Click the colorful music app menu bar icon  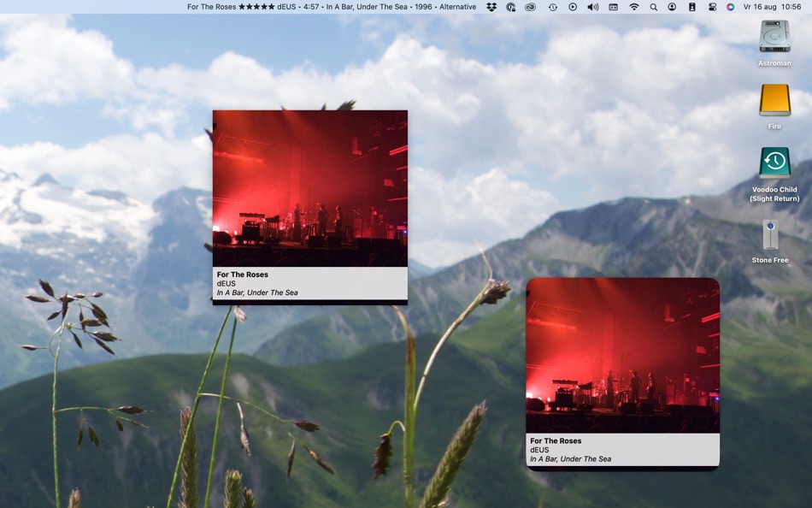[732, 6]
